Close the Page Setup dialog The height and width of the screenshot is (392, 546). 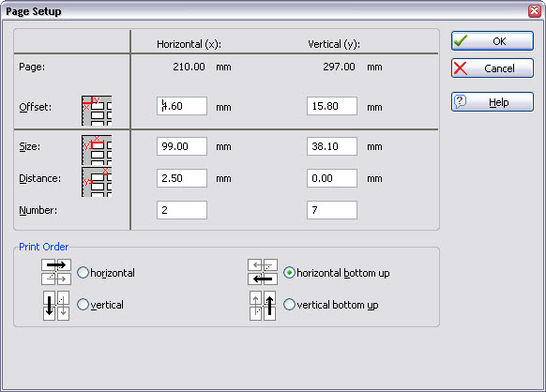coord(535,11)
